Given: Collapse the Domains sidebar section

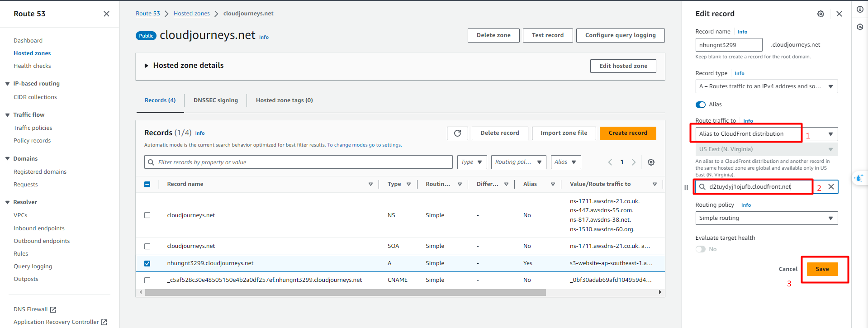Looking at the screenshot, I should (7, 159).
